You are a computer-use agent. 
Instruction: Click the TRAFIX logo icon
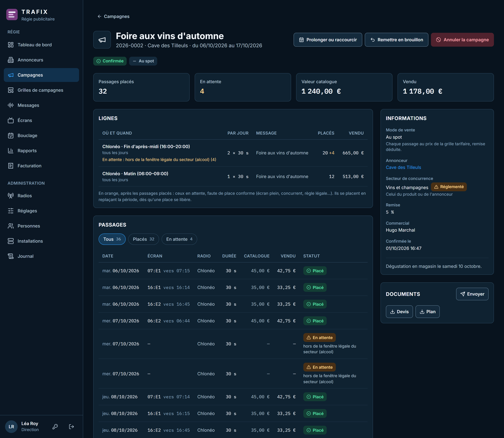click(12, 14)
